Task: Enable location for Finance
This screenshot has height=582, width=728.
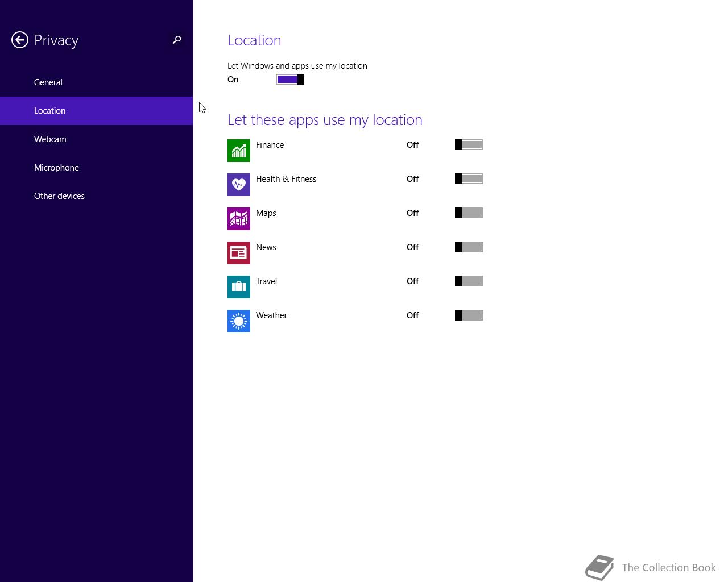Action: (469, 145)
